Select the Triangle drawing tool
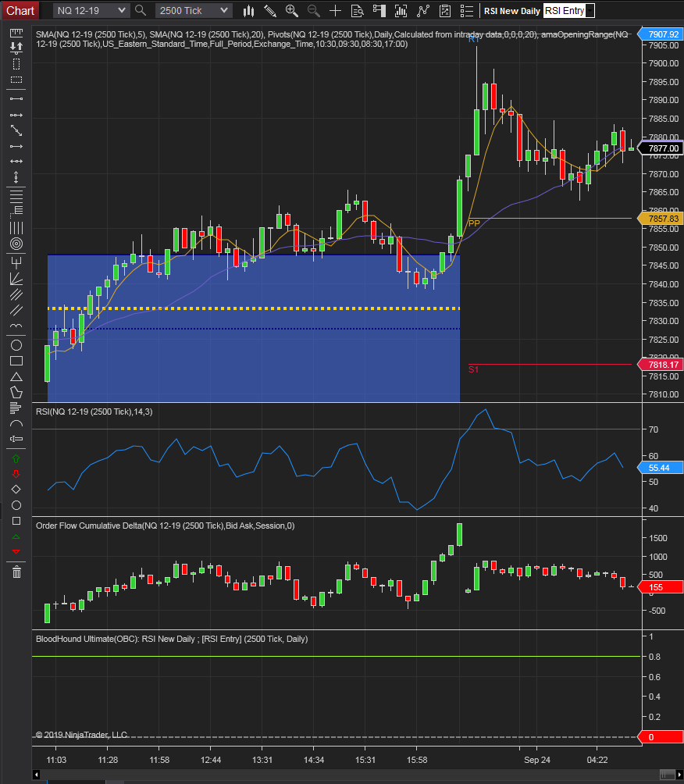Screen dimensions: 684x784 click(16, 376)
